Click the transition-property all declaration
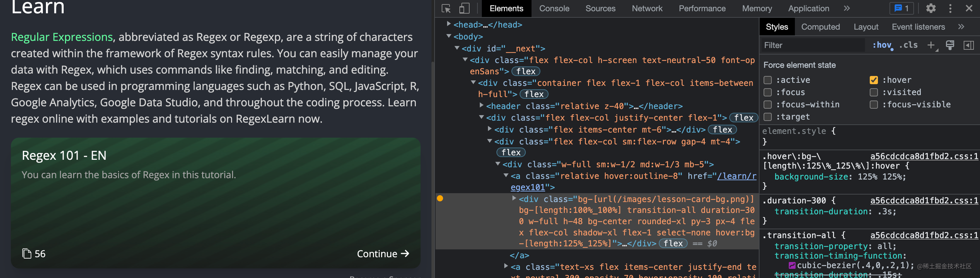The width and height of the screenshot is (980, 278). click(x=835, y=246)
